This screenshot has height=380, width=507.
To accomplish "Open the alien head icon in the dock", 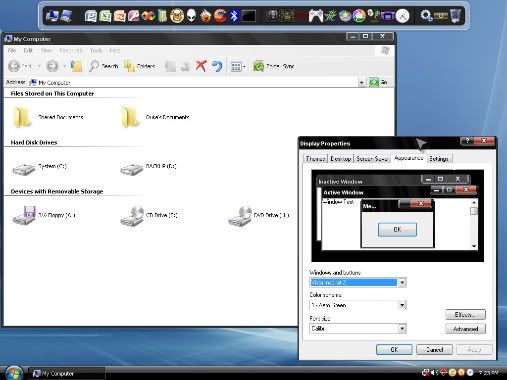I will [x=191, y=16].
